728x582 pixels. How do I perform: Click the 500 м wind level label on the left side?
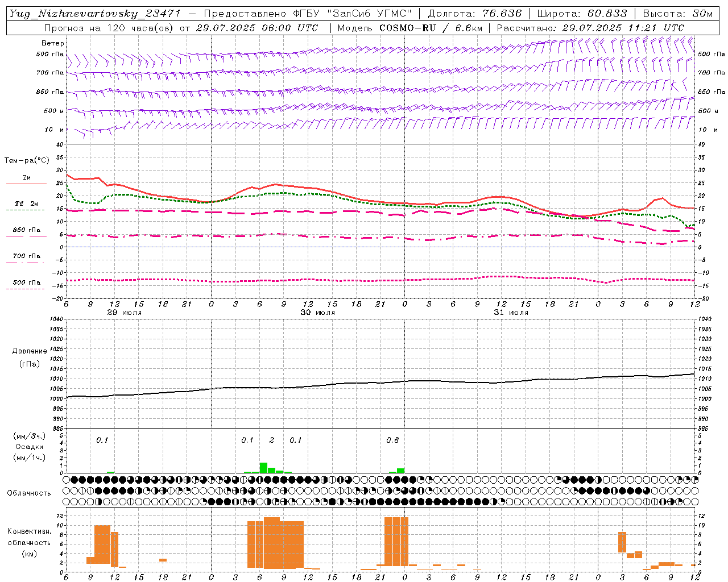pyautogui.click(x=54, y=111)
